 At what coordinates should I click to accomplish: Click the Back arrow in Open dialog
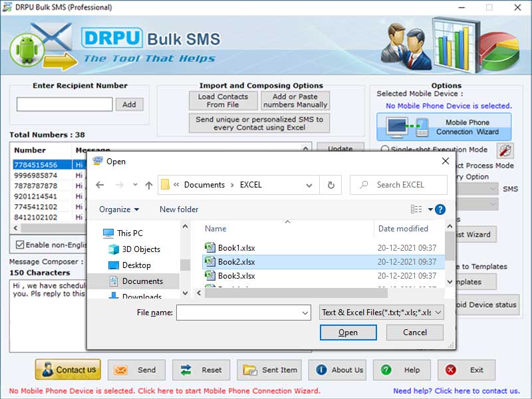click(x=100, y=185)
